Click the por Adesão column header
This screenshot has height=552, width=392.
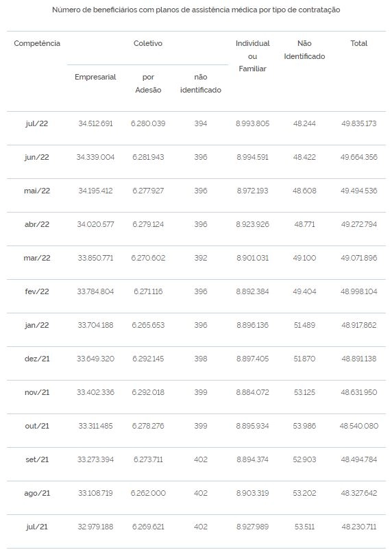click(148, 84)
